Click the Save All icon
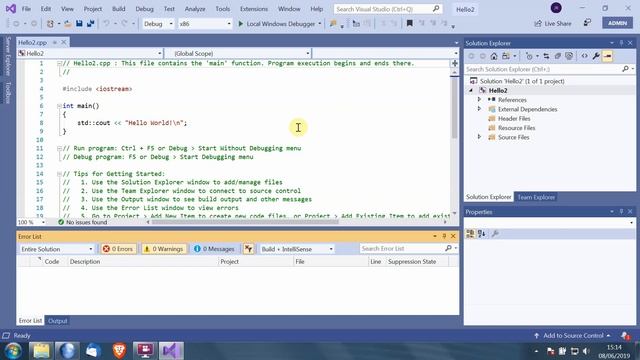 [91, 24]
